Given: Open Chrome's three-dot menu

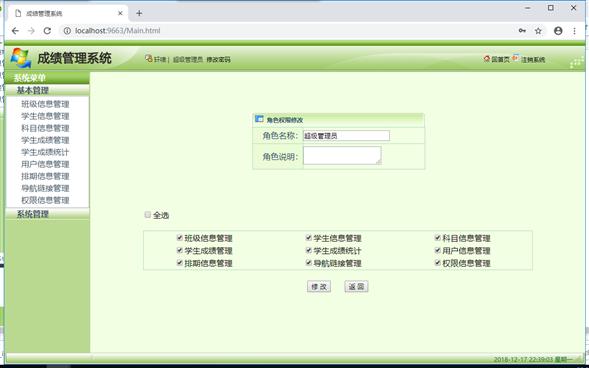Looking at the screenshot, I should point(574,31).
